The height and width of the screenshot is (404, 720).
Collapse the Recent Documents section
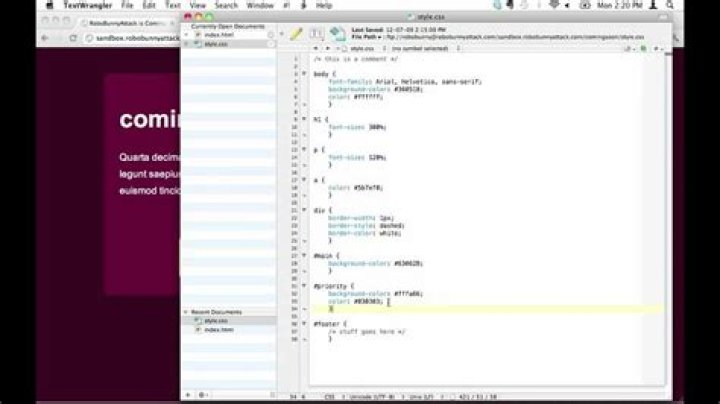point(186,312)
